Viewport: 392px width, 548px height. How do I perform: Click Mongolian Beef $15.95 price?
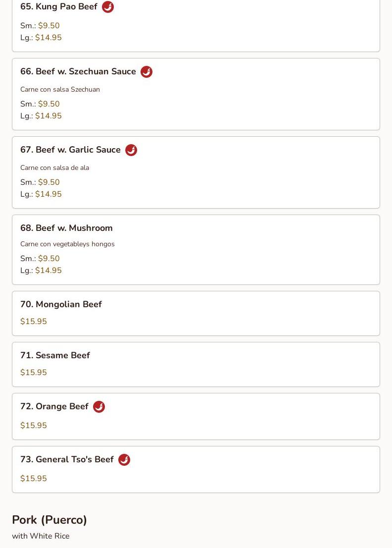(x=34, y=322)
